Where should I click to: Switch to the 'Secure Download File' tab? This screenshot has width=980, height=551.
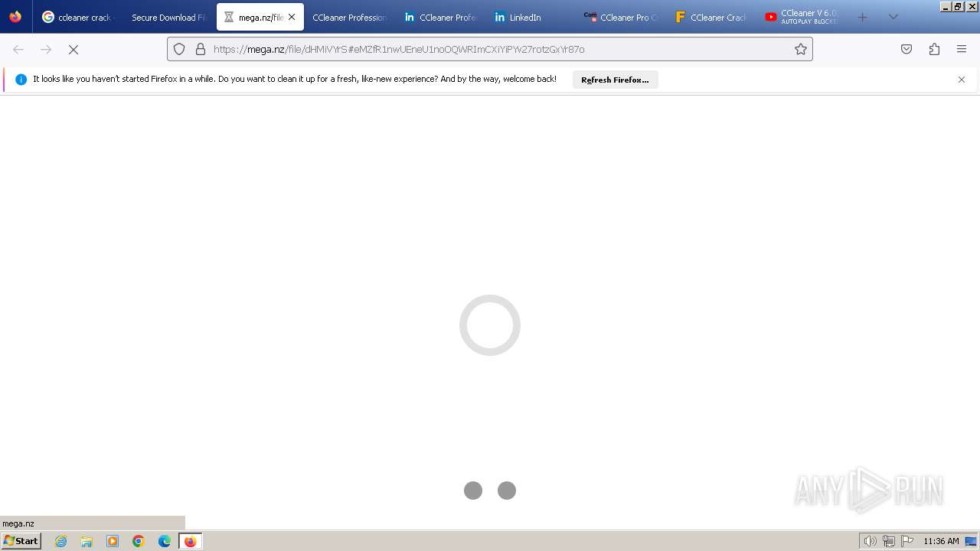tap(168, 17)
